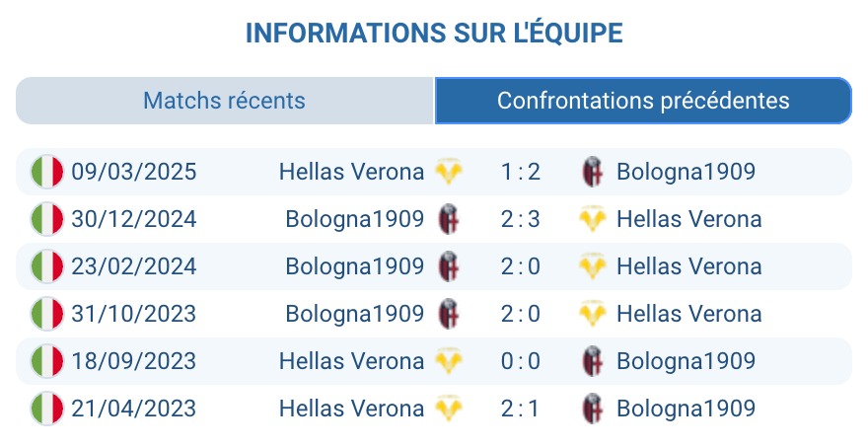Click the Informations sur l'équipe heading

[x=434, y=34]
